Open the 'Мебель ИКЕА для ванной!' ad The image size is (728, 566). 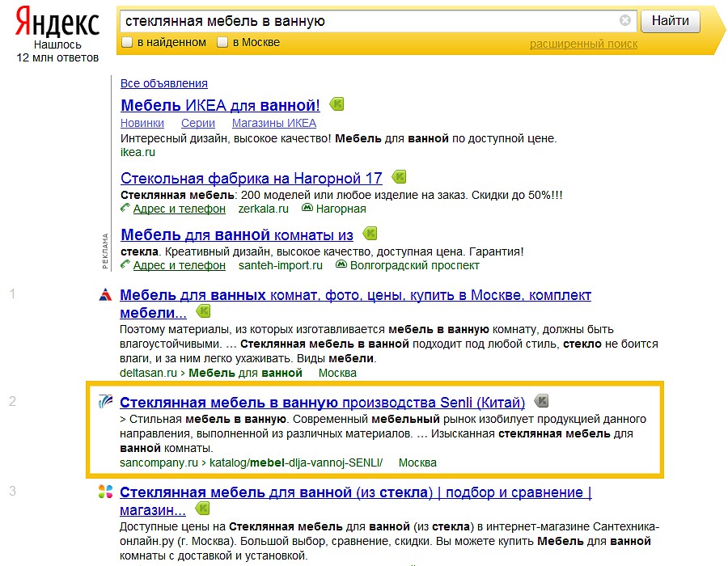click(221, 105)
